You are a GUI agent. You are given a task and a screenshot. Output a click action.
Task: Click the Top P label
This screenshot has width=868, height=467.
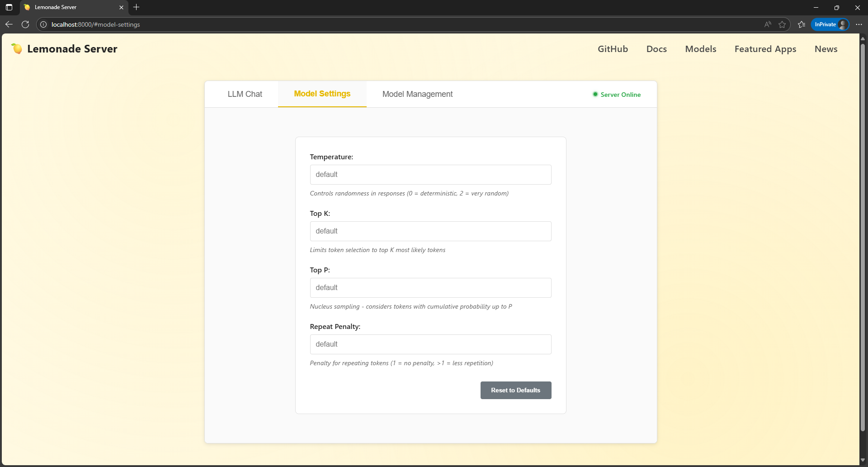(x=320, y=270)
